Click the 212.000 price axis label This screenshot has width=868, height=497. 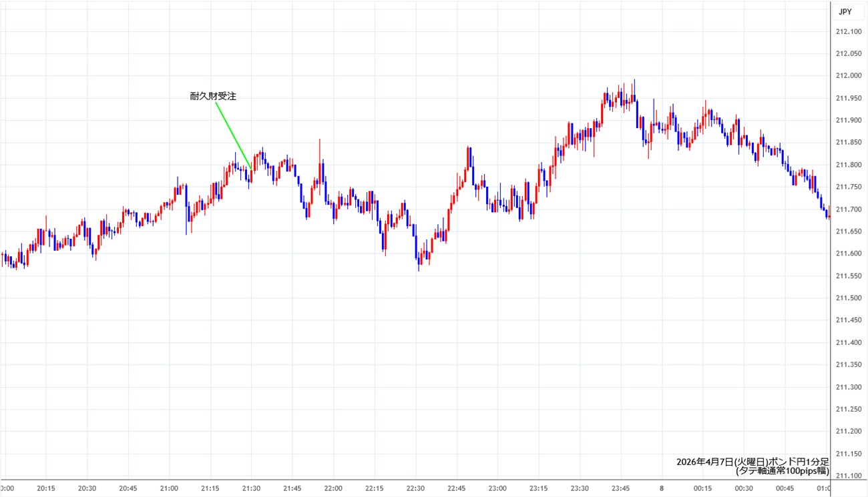point(850,76)
